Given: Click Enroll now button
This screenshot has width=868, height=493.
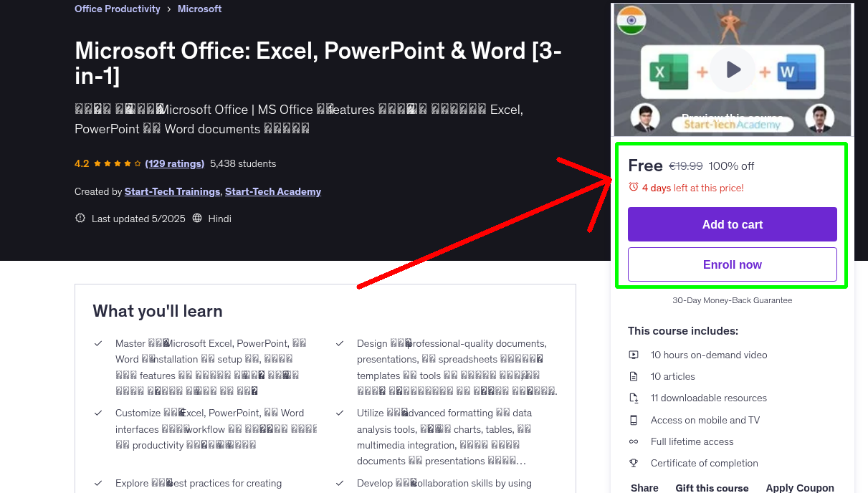Looking at the screenshot, I should [x=733, y=264].
